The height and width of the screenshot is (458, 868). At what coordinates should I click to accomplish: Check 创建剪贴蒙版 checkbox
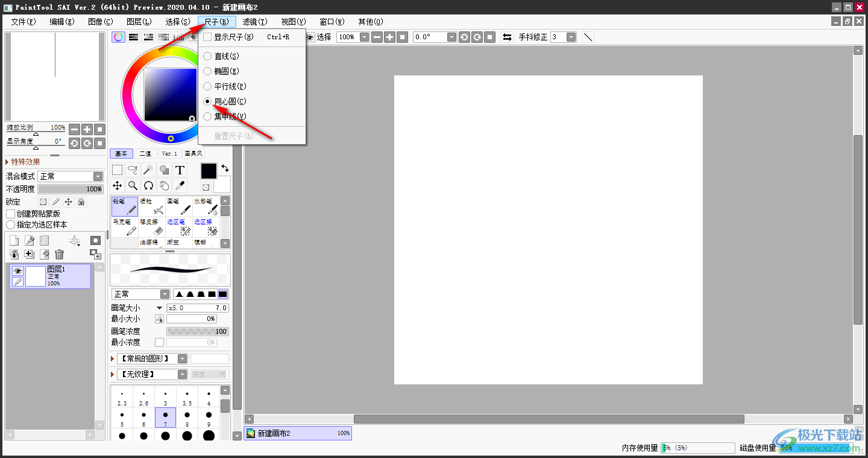[x=10, y=214]
